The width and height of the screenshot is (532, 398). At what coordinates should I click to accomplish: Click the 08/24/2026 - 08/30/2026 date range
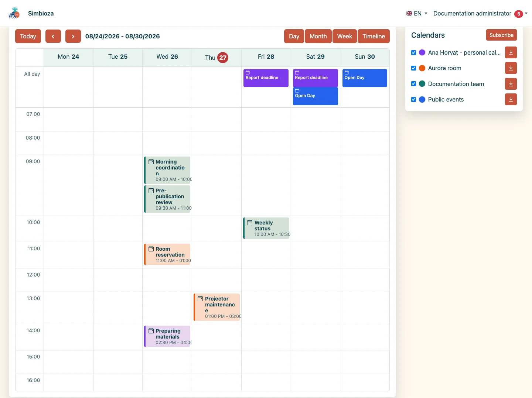(x=123, y=36)
